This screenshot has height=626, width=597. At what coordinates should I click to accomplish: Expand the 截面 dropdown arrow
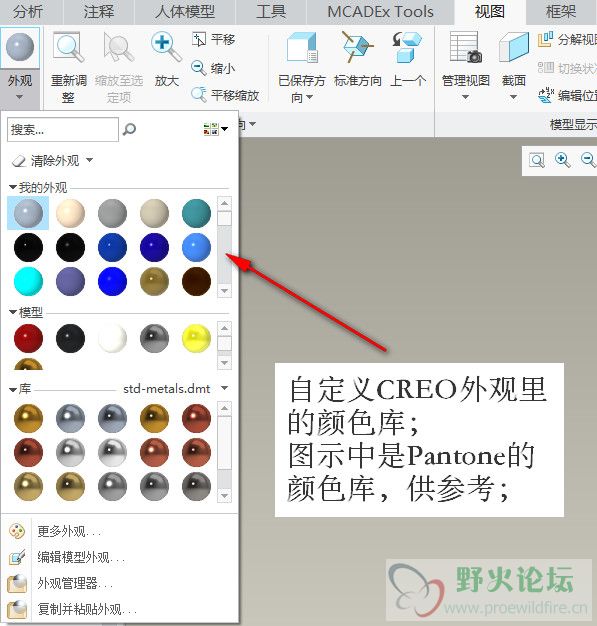pyautogui.click(x=514, y=97)
